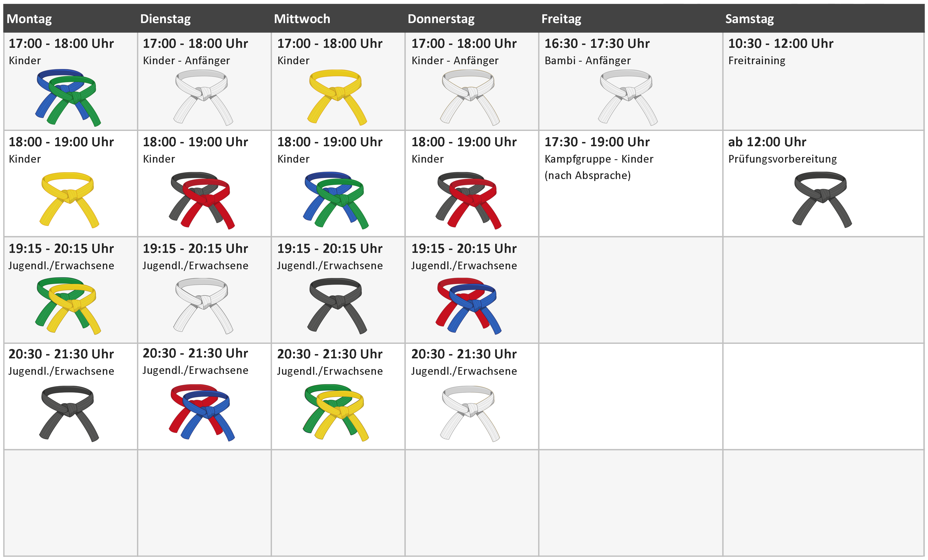This screenshot has width=928, height=560.
Task: Click the Montag column header
Action: coord(29,19)
